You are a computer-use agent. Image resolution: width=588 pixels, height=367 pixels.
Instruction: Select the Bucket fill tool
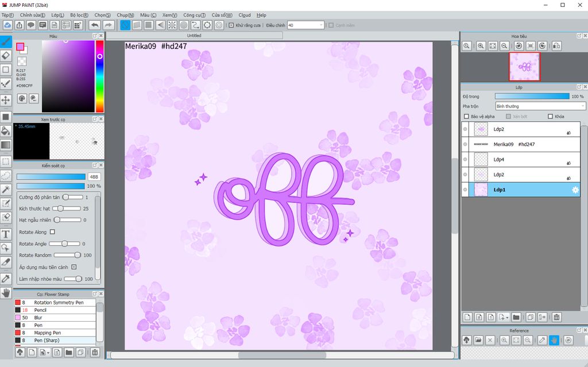[6, 131]
